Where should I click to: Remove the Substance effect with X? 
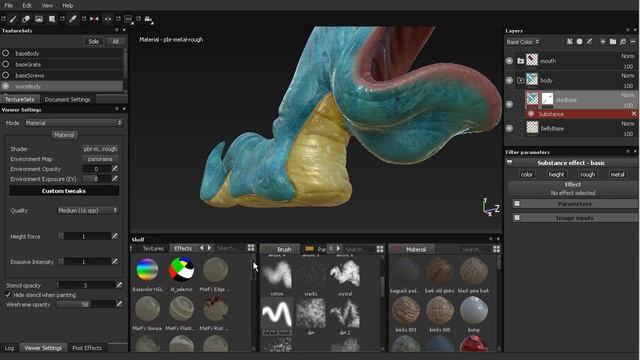point(633,114)
